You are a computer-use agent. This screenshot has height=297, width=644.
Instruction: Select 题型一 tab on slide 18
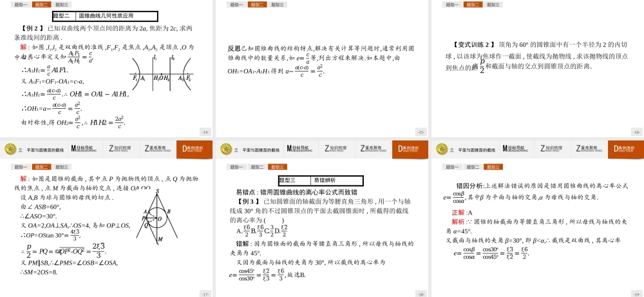[236, 167]
